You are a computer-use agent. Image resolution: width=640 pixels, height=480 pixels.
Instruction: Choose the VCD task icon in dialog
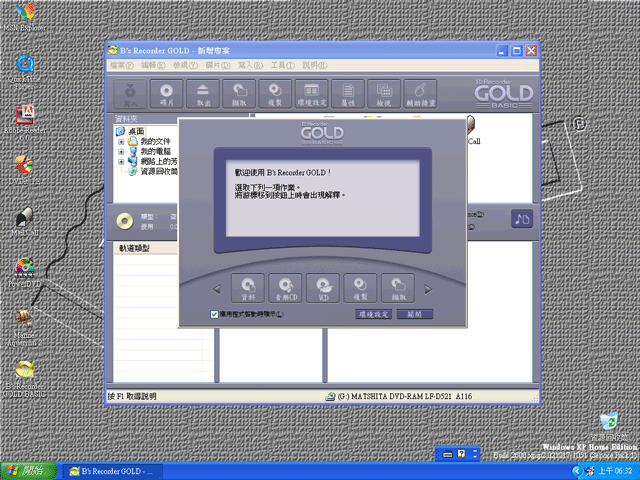tap(323, 288)
